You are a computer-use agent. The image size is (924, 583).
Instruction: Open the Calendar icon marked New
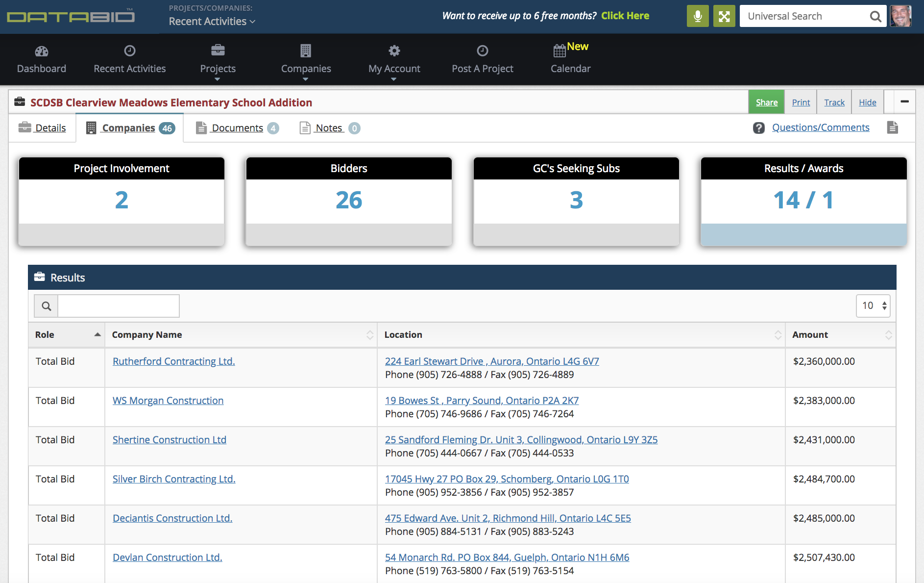tap(559, 51)
